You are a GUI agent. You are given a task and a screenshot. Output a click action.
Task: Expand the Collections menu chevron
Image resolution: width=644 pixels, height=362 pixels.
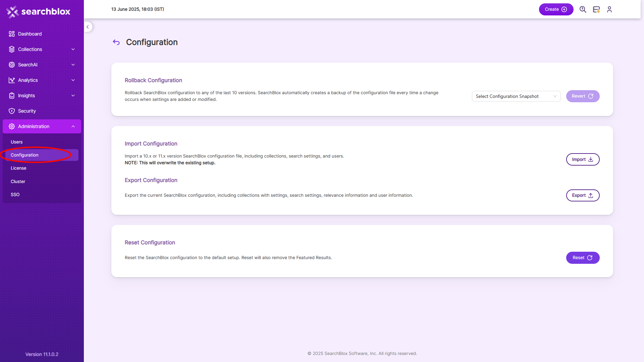(x=73, y=49)
